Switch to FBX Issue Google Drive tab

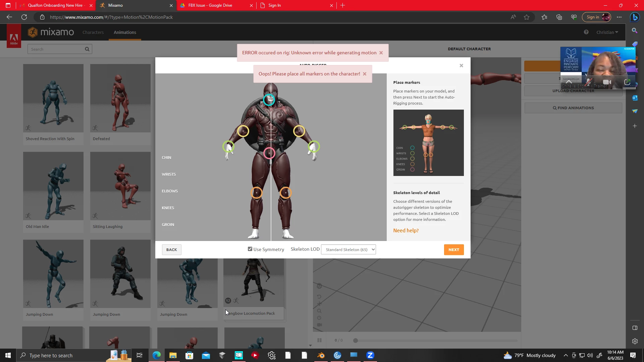(x=210, y=5)
